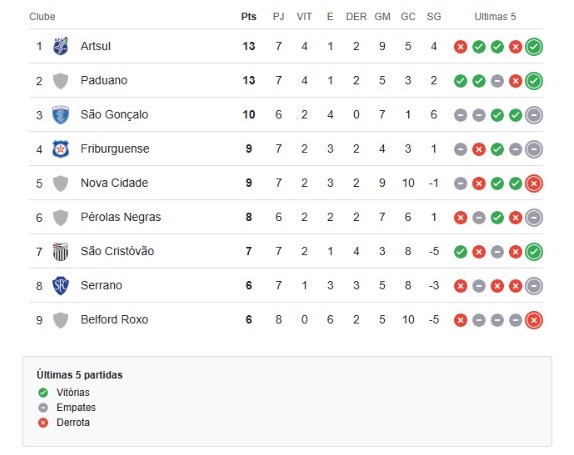Screen dimensions: 574x455
Task: Open the Paduano team name link
Action: [104, 80]
